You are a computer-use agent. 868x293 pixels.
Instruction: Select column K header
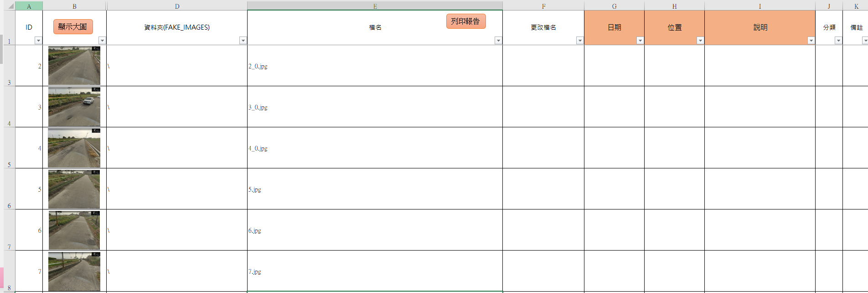(856, 6)
